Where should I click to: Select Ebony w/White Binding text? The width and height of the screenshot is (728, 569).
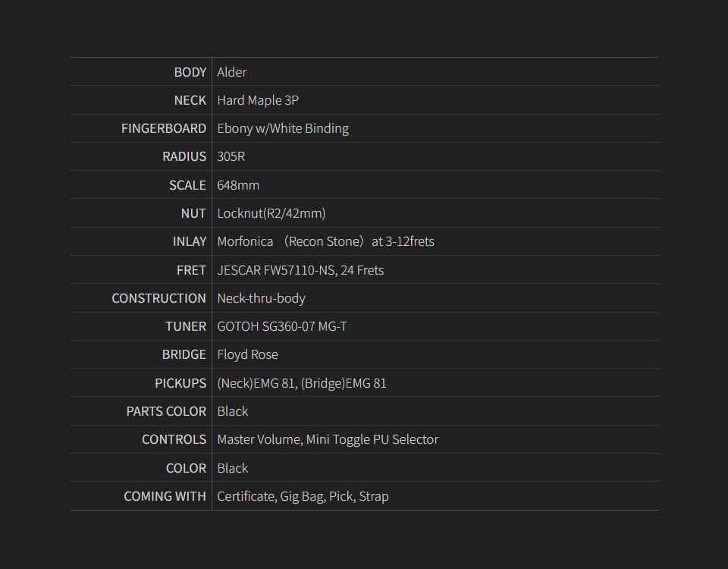(x=283, y=128)
